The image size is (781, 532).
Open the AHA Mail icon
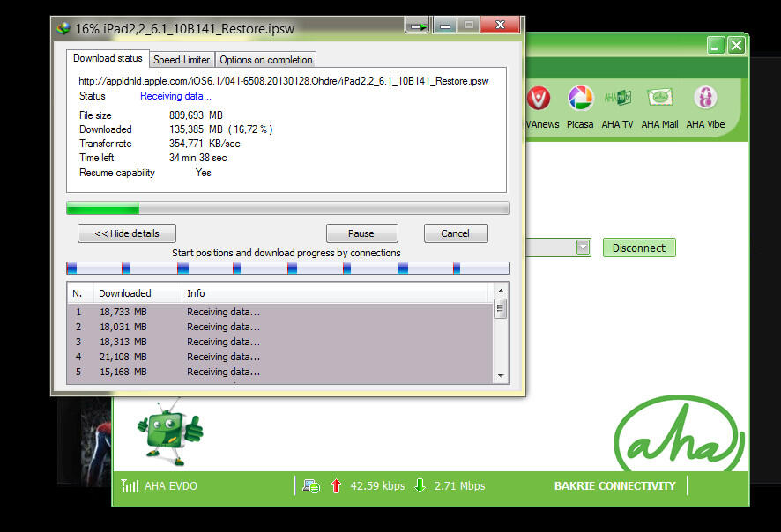click(x=660, y=97)
